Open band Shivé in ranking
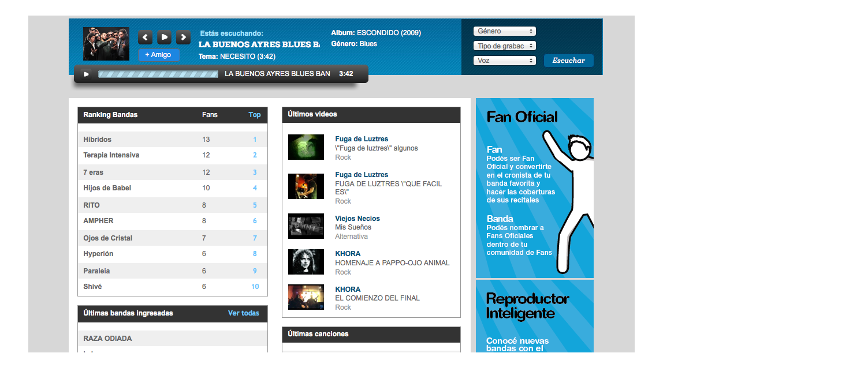Screen dimensions: 868x368 point(92,287)
